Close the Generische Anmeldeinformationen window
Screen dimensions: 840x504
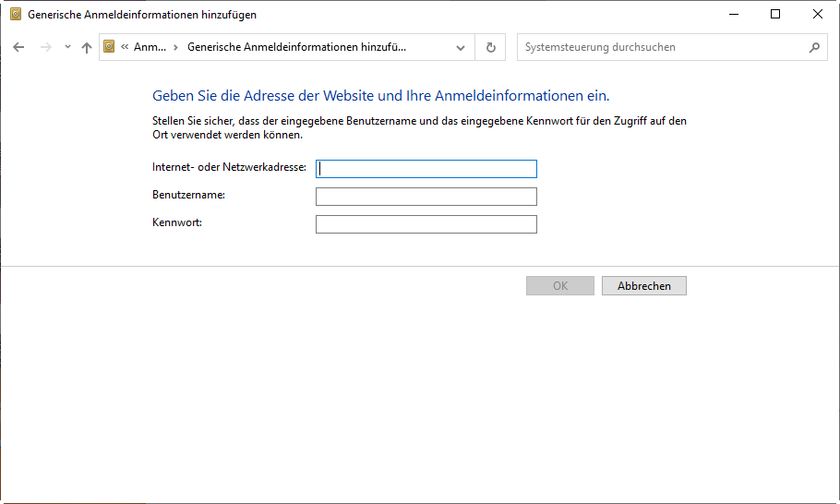pyautogui.click(x=818, y=14)
